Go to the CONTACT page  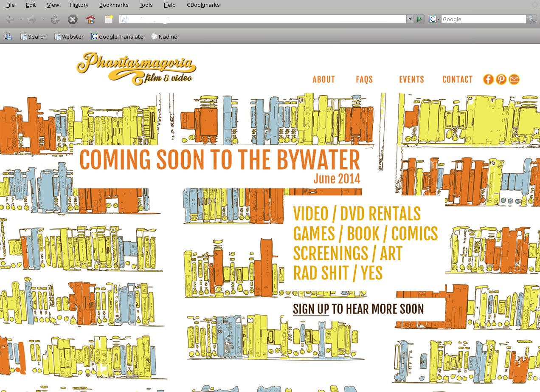pos(457,79)
